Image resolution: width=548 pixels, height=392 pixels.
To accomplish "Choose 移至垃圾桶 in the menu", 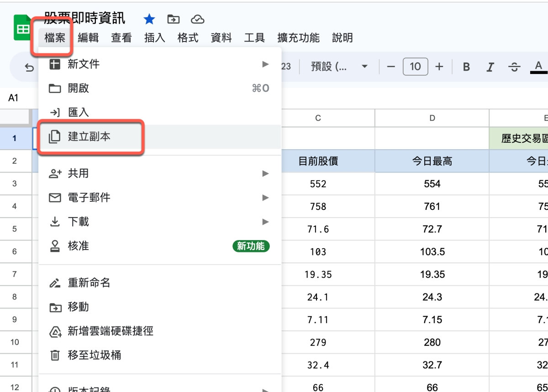I will coord(95,355).
